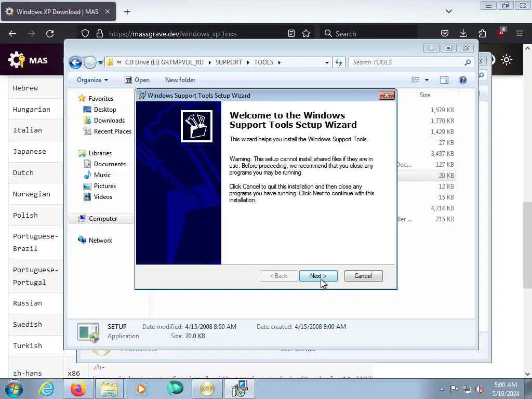The width and height of the screenshot is (532, 399).
Task: Select CD Drive (E:) GRTMPVOL_RU breadcrumb
Action: (164, 62)
